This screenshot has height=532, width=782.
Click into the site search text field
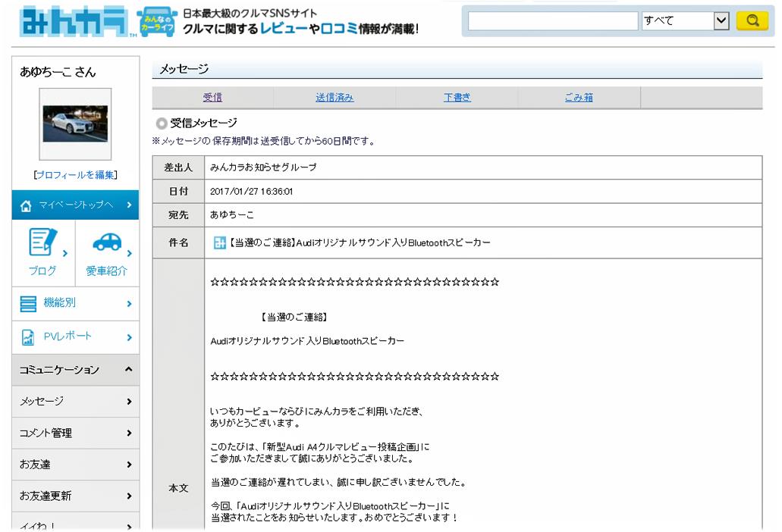(x=553, y=21)
